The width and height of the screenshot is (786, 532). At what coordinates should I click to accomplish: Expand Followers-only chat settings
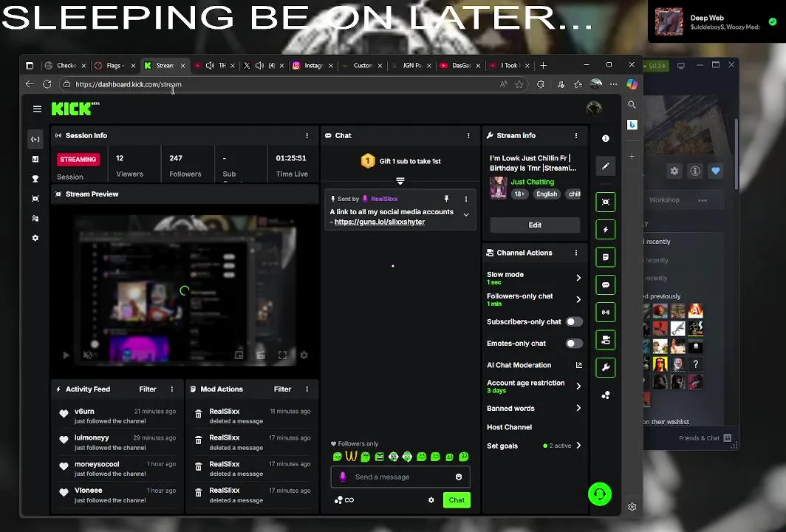pos(534,299)
